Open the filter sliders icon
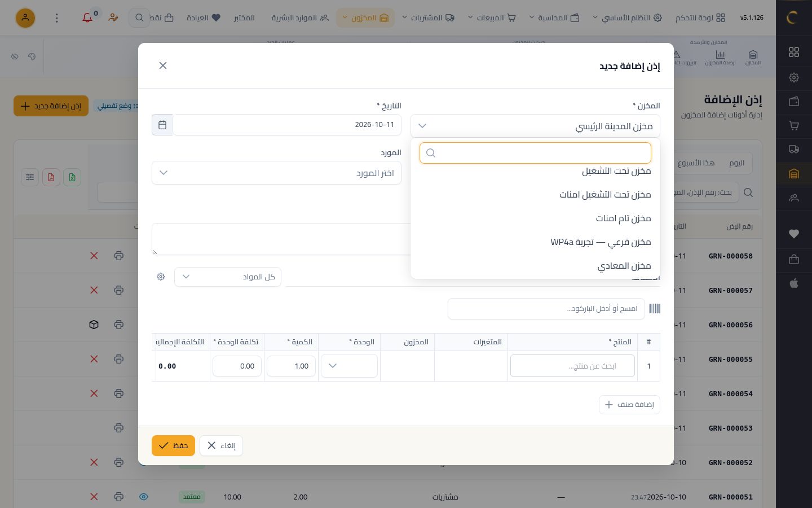812x508 pixels. [x=30, y=177]
